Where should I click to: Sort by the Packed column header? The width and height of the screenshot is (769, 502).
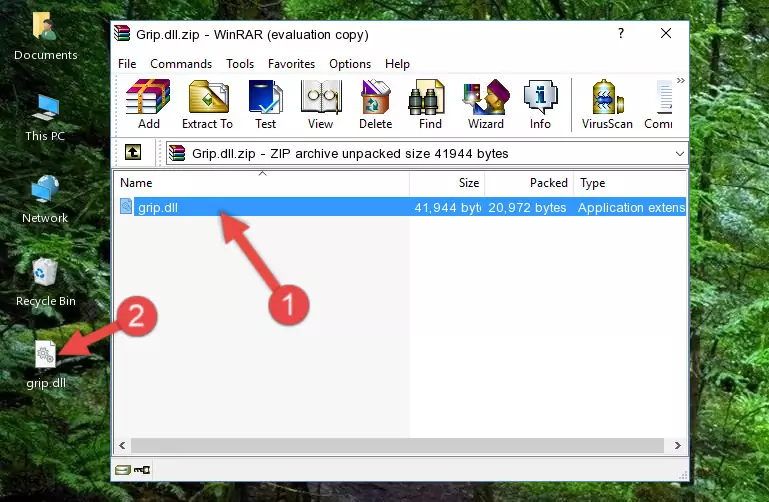529,183
